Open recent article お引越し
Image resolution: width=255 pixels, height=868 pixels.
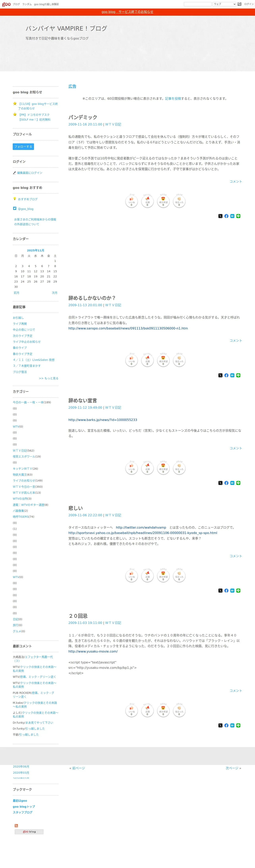click(18, 318)
